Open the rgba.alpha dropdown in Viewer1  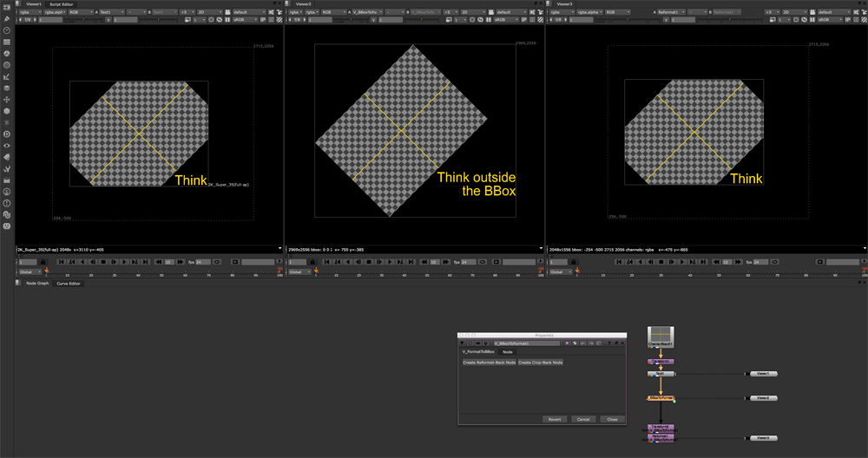pyautogui.click(x=55, y=12)
